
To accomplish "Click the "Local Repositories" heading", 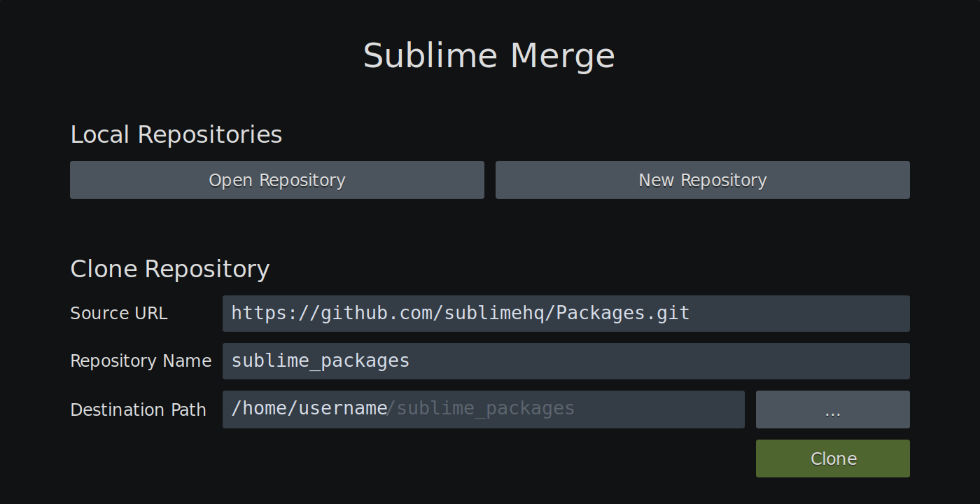I will coord(176,134).
